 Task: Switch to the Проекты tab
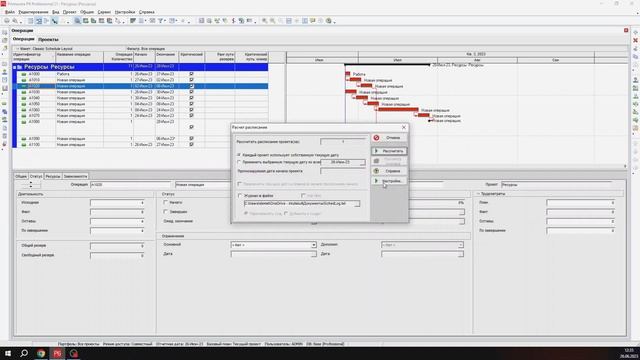(x=48, y=40)
